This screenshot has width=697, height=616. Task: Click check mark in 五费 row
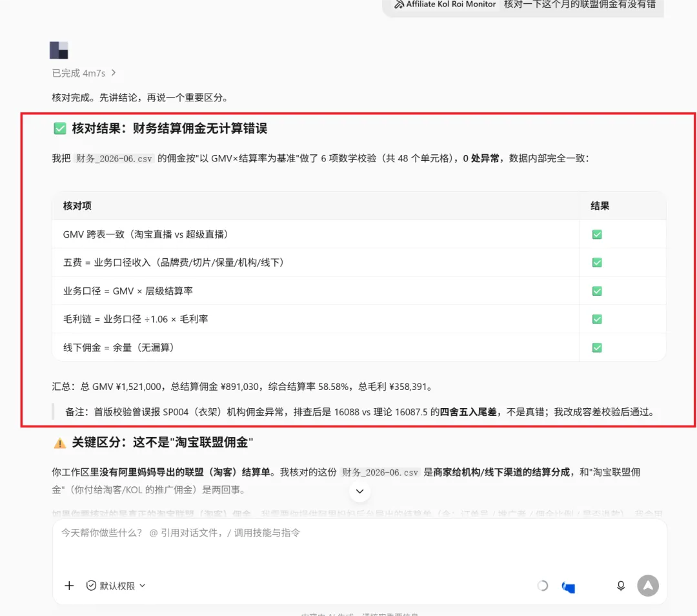597,262
